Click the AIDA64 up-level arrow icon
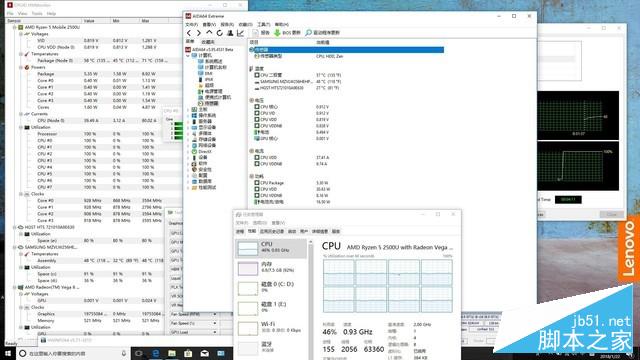Viewport: 640px width, 360px height. click(209, 33)
